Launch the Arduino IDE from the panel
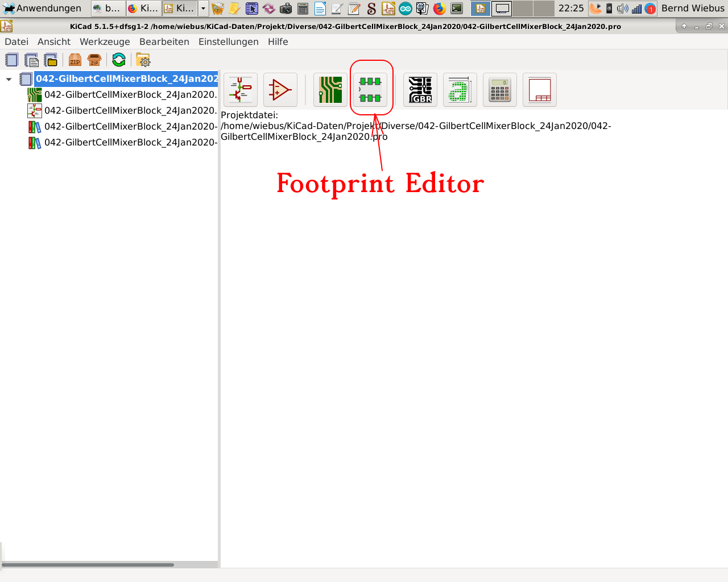728x582 pixels. pos(406,8)
